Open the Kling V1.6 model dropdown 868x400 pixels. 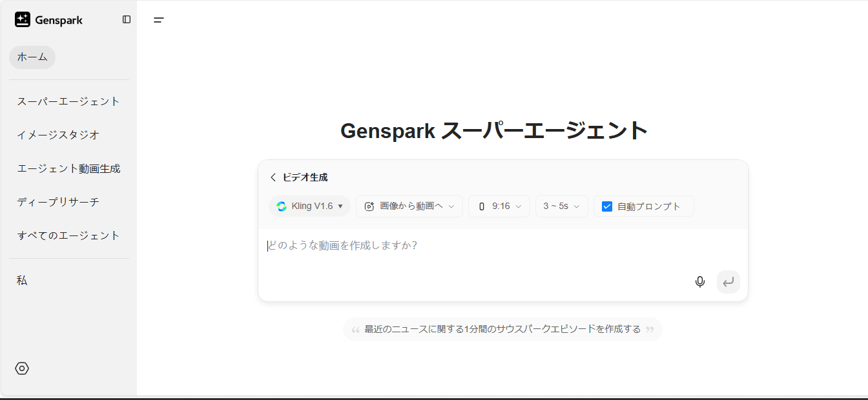[310, 206]
